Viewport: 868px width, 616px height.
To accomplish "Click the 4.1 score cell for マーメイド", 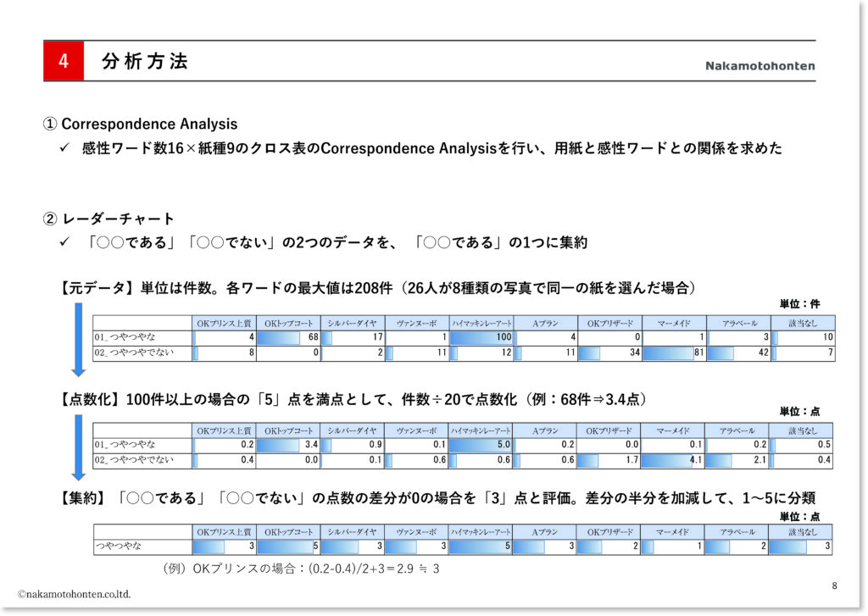I will coord(673,460).
